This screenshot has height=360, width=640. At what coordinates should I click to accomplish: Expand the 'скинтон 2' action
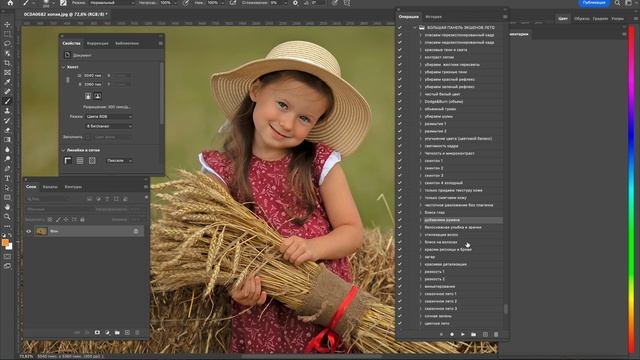tap(420, 168)
